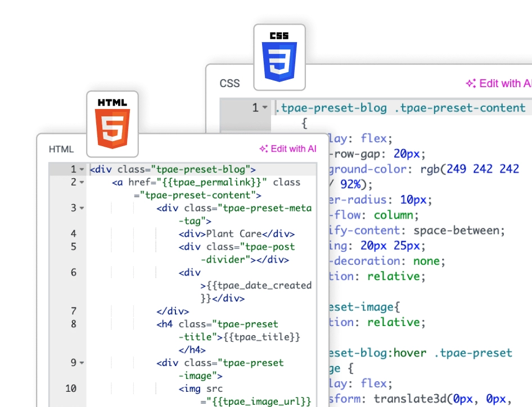Collapse the CSS rule at line 1
This screenshot has width=532, height=407.
(265, 107)
